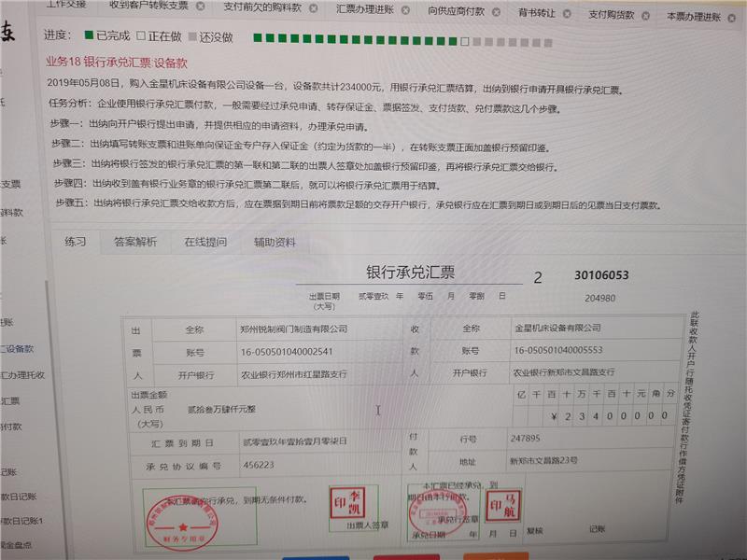Click the 汇票到期日 date field
747x560 pixels.
pos(294,441)
